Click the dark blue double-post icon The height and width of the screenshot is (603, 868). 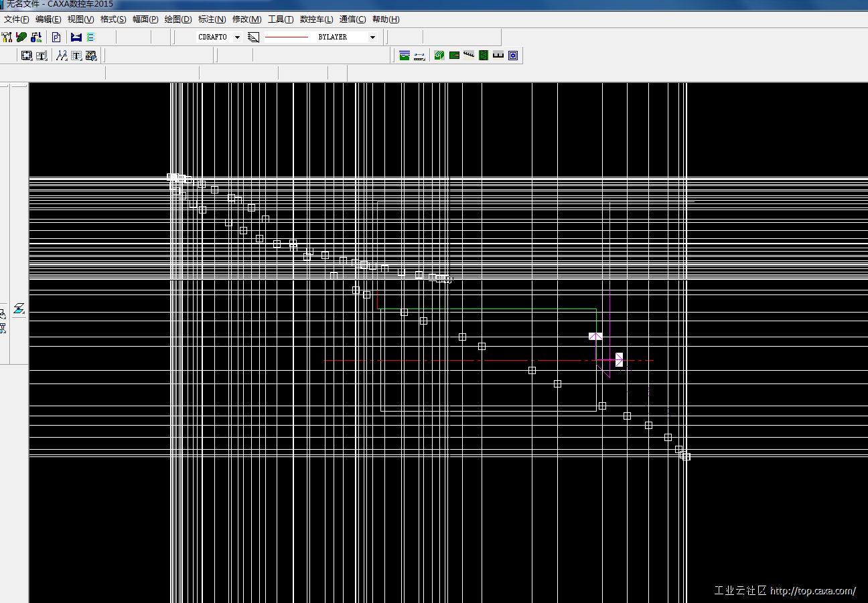coord(76,37)
